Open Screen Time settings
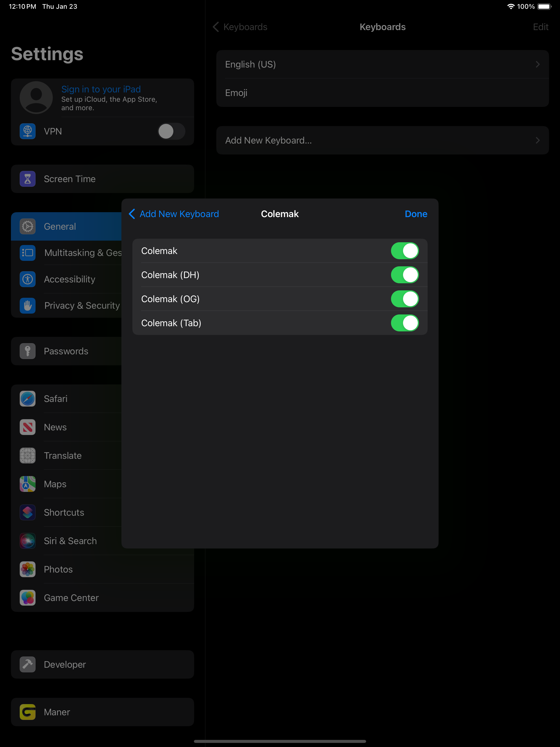 point(102,179)
